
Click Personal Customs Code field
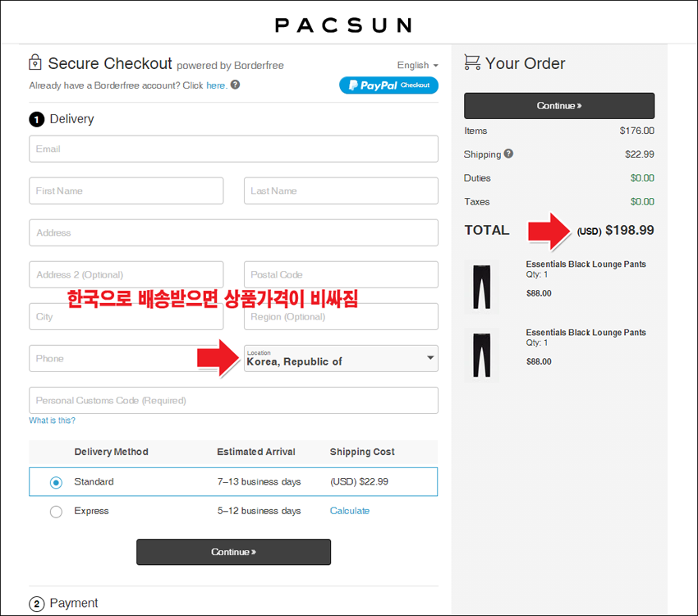point(234,400)
